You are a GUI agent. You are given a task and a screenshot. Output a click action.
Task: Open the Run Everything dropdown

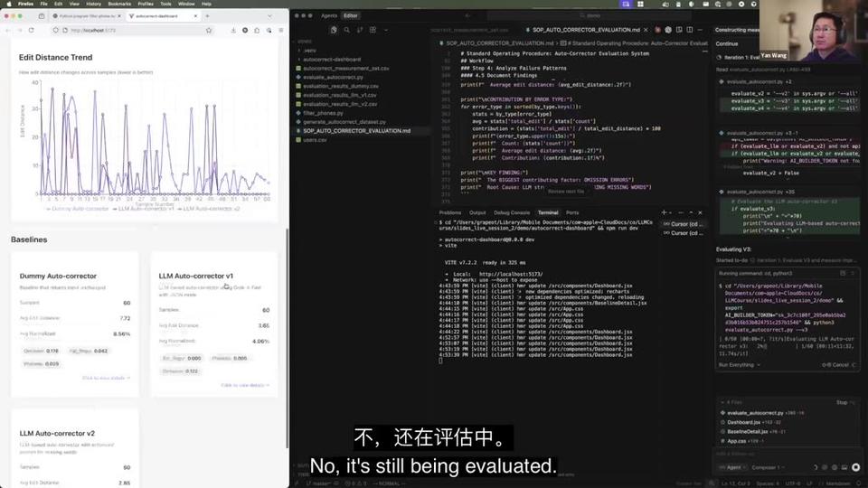pyautogui.click(x=739, y=364)
